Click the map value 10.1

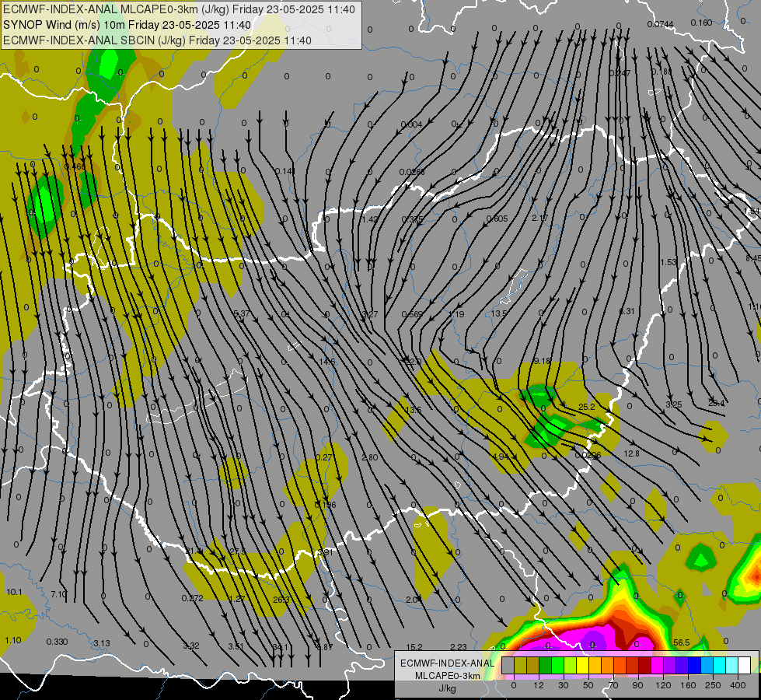(14, 592)
